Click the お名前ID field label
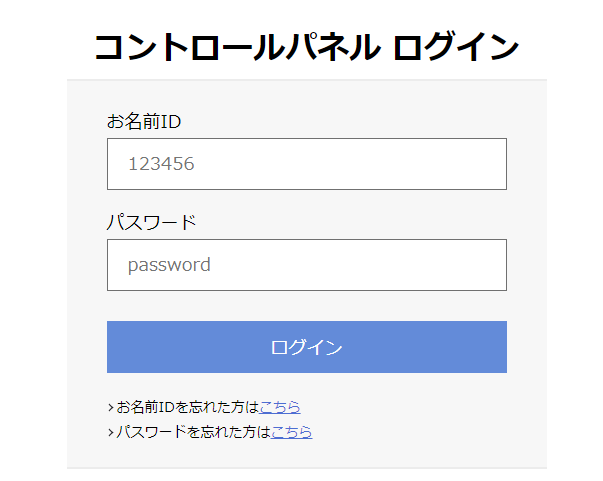Viewport: 603px width, 481px height. pos(144,122)
